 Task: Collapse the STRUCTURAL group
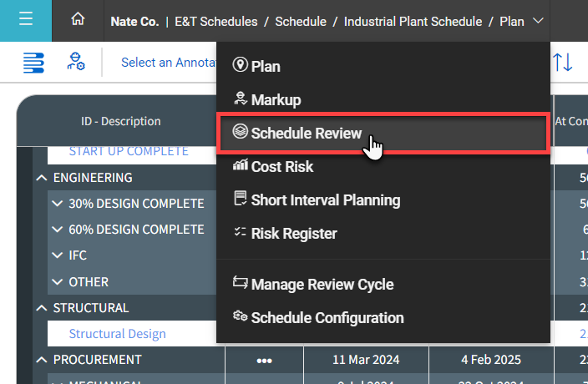[40, 308]
